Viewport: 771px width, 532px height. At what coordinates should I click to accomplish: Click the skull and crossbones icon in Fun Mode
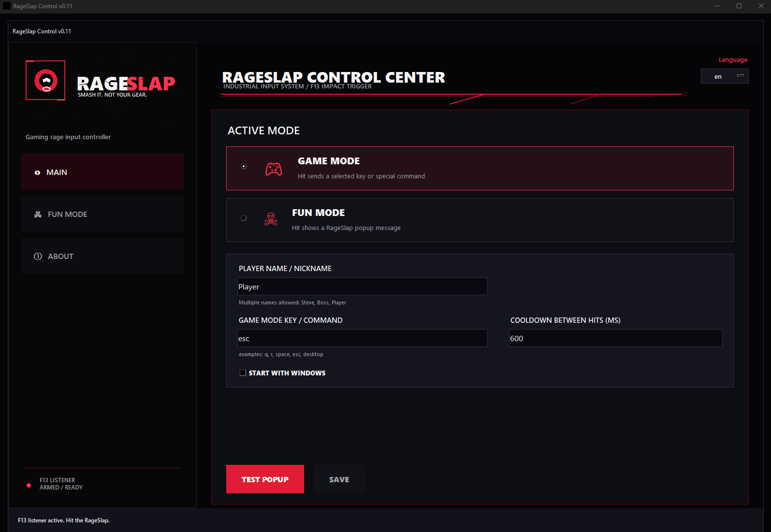271,219
